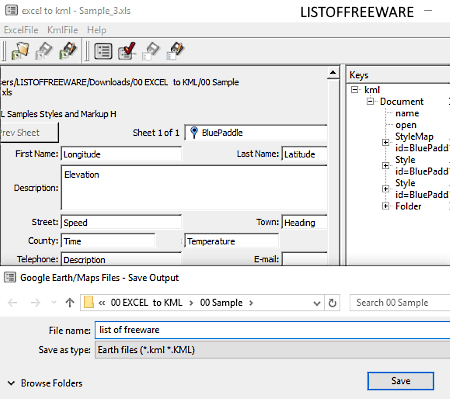Viewport: 450px width, 399px height.
Task: Click the Save button
Action: click(x=400, y=381)
